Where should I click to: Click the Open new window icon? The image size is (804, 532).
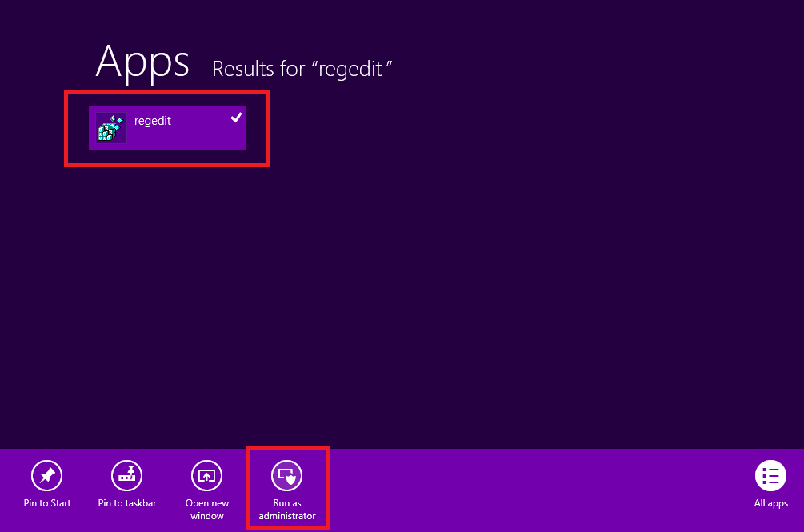tap(206, 476)
